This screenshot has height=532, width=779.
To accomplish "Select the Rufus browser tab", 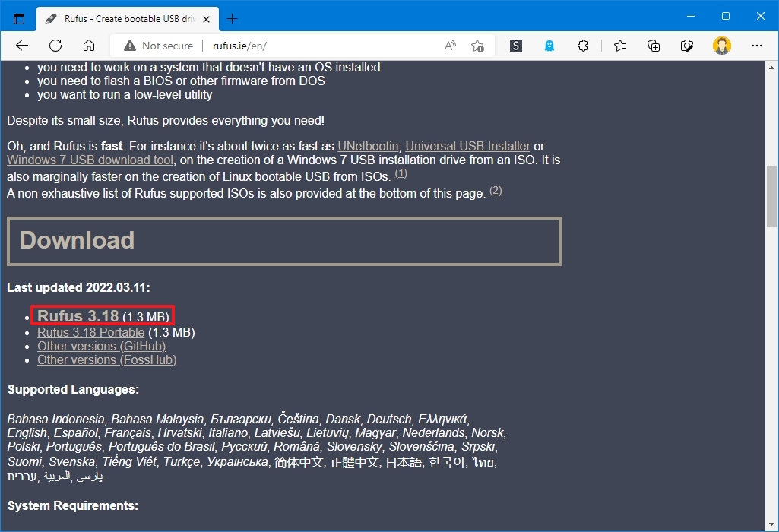I will coord(127,19).
